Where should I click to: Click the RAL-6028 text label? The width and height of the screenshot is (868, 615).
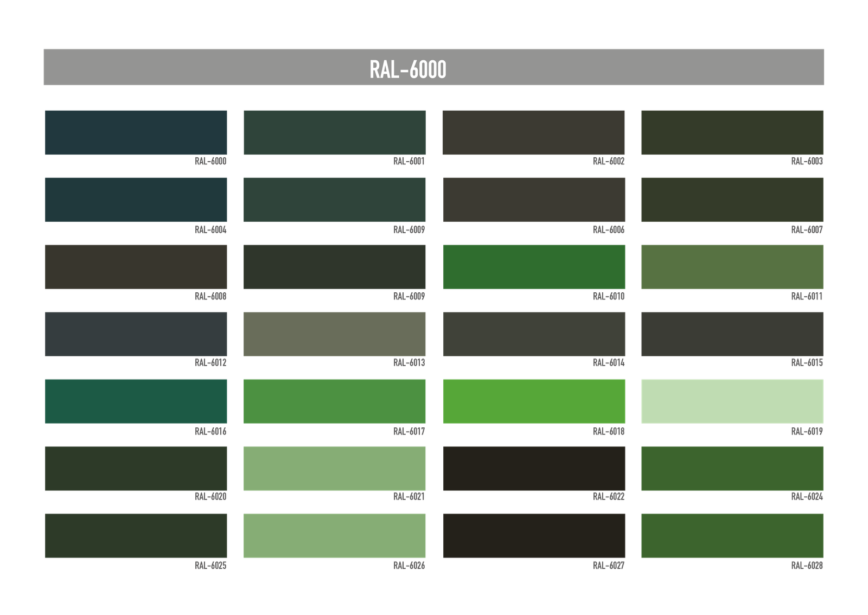pos(807,566)
